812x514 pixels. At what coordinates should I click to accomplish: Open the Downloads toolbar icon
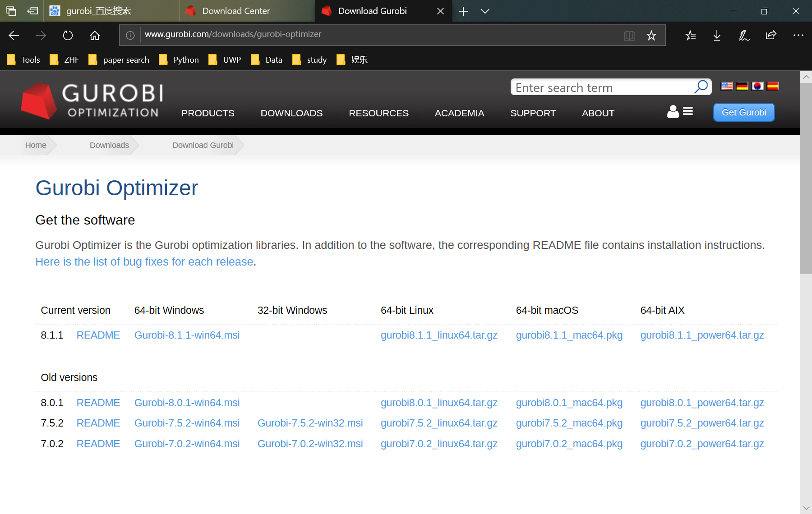[x=717, y=35]
